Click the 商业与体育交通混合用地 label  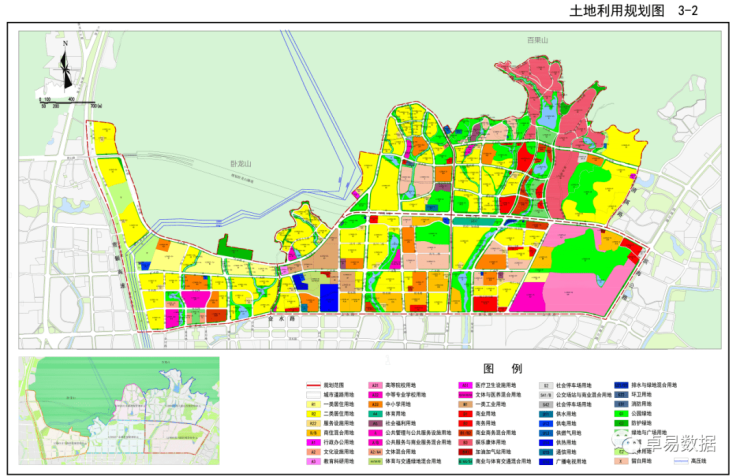[x=503, y=461]
